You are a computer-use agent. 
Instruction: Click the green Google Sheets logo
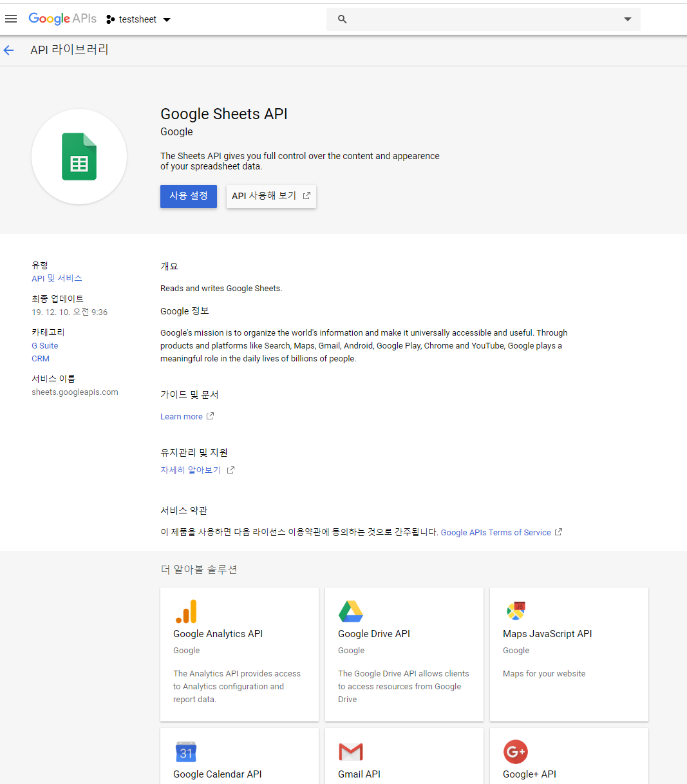click(x=79, y=157)
